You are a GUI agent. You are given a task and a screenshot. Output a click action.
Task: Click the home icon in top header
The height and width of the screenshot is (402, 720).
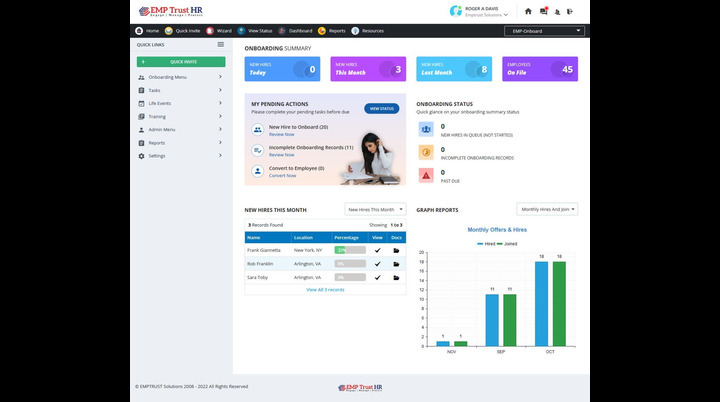[528, 12]
